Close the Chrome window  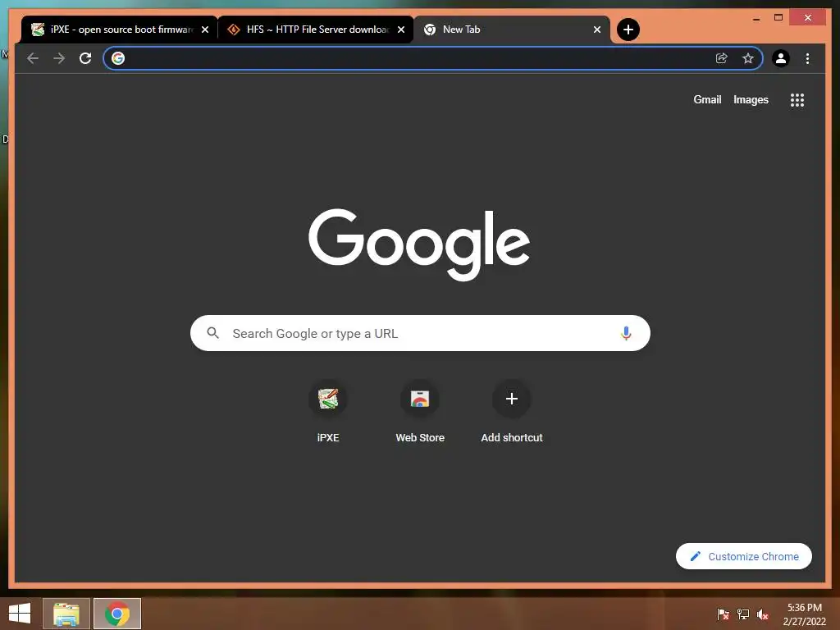tap(808, 18)
